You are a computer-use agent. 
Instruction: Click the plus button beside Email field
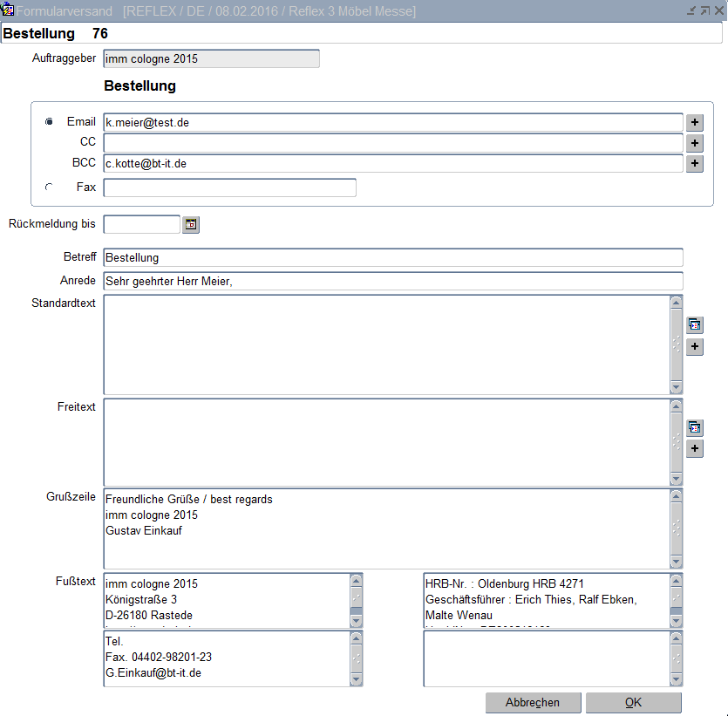pos(694,123)
